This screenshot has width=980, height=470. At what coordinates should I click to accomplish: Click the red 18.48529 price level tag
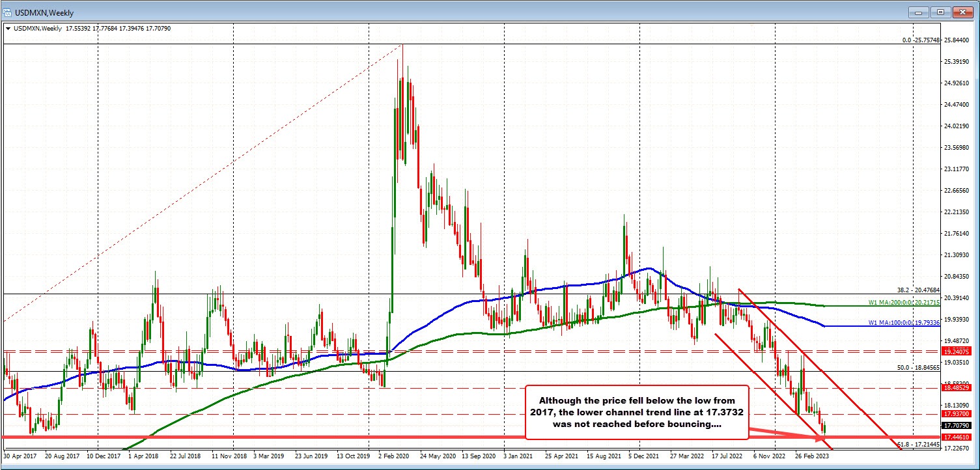point(958,387)
